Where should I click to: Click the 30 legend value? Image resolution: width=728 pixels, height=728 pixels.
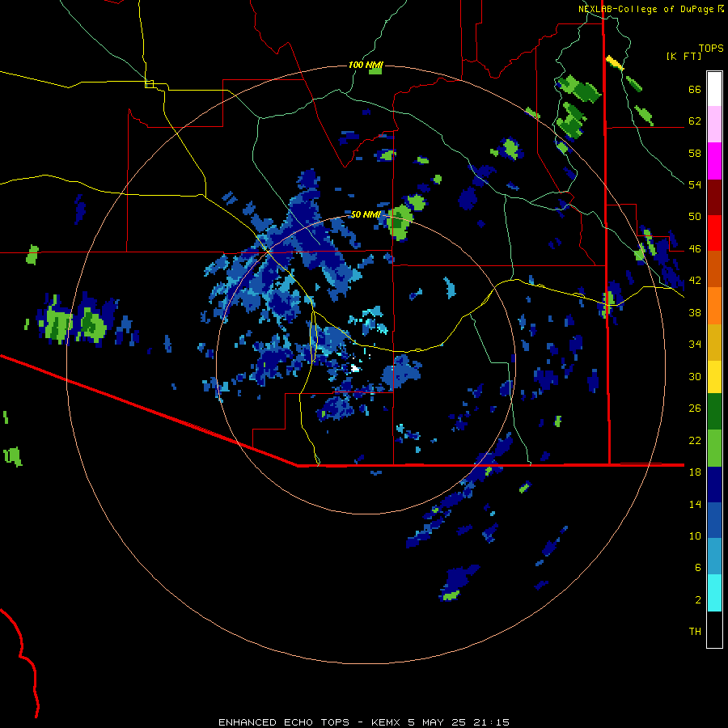coord(695,376)
